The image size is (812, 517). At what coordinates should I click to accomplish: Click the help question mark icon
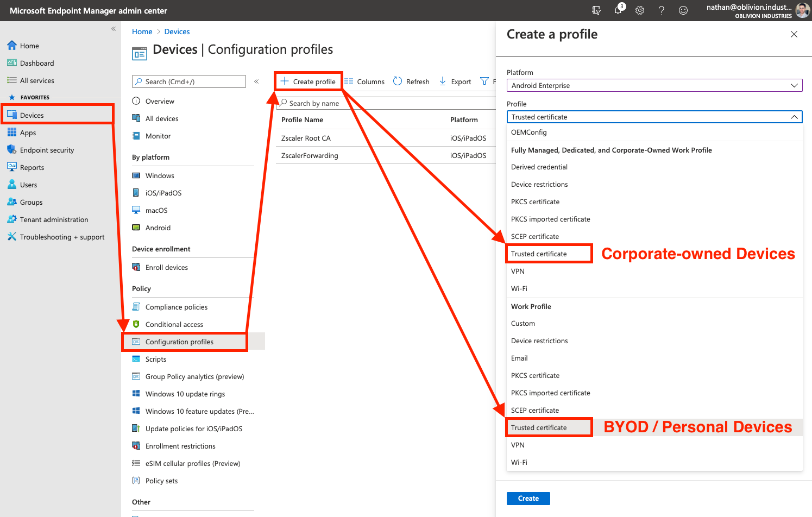[x=662, y=10]
